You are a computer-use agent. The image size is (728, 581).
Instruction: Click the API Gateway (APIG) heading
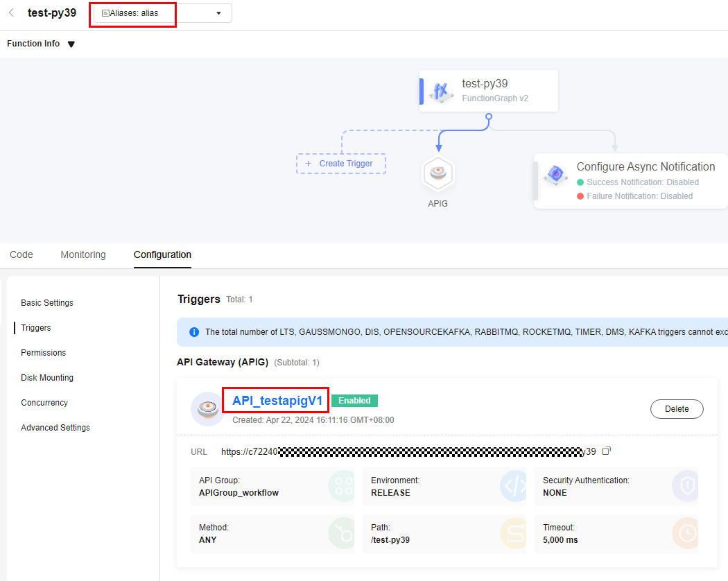click(223, 362)
